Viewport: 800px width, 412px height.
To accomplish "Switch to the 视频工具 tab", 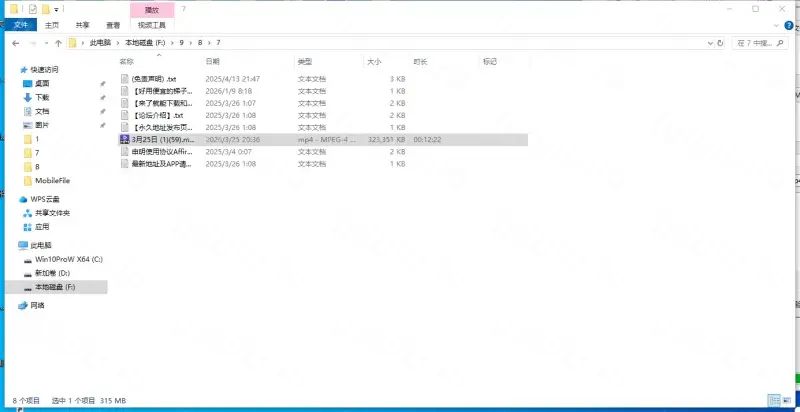I will tap(152, 24).
